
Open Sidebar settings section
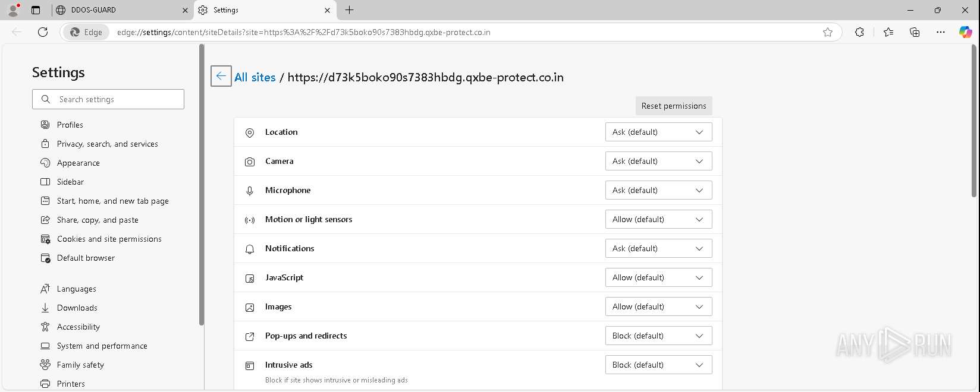pyautogui.click(x=70, y=182)
